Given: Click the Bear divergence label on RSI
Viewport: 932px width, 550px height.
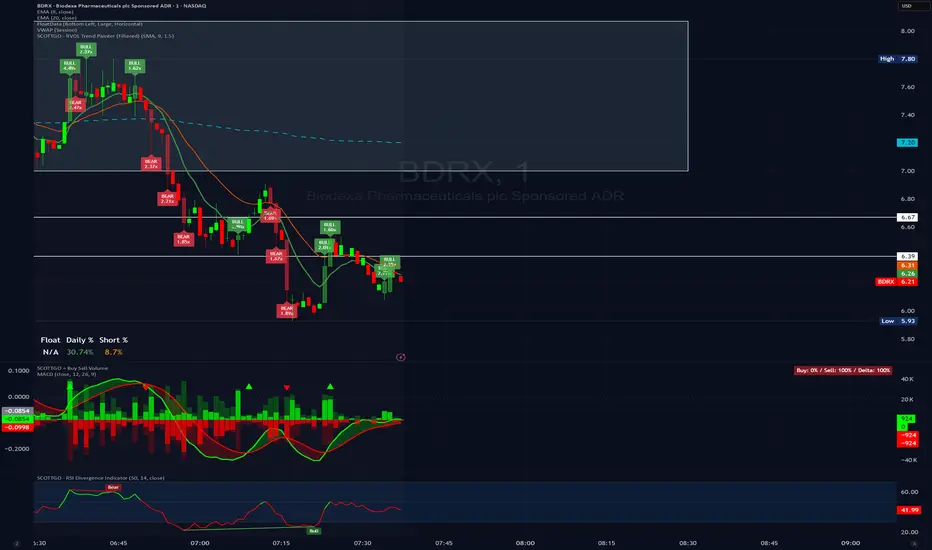Looking at the screenshot, I should click(x=113, y=488).
